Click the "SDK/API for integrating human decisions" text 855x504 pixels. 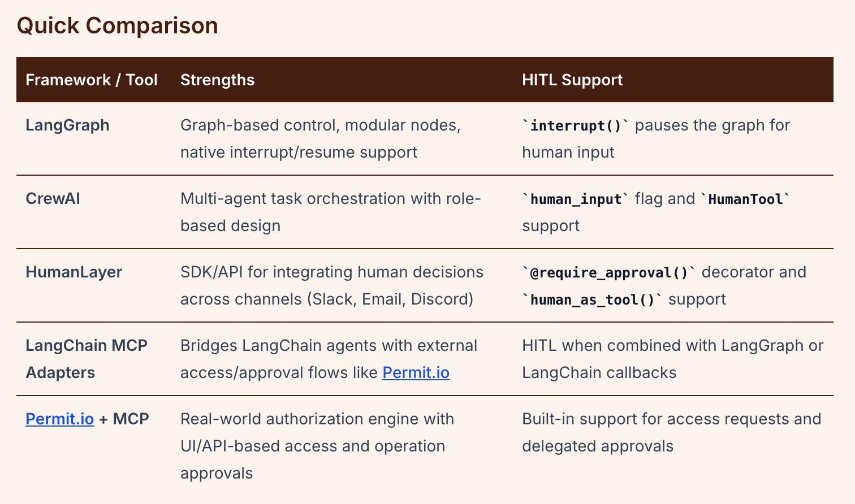331,272
